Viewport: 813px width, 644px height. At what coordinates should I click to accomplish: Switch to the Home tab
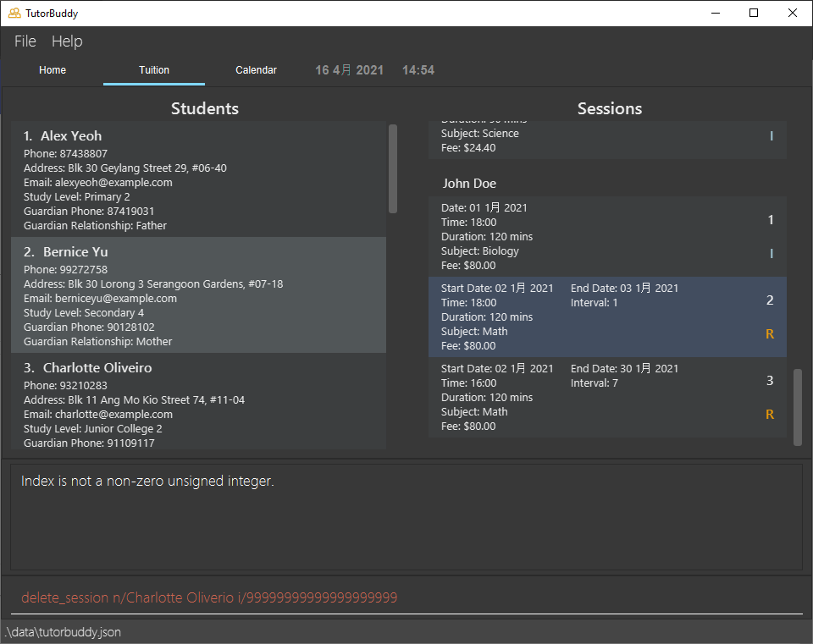point(53,70)
